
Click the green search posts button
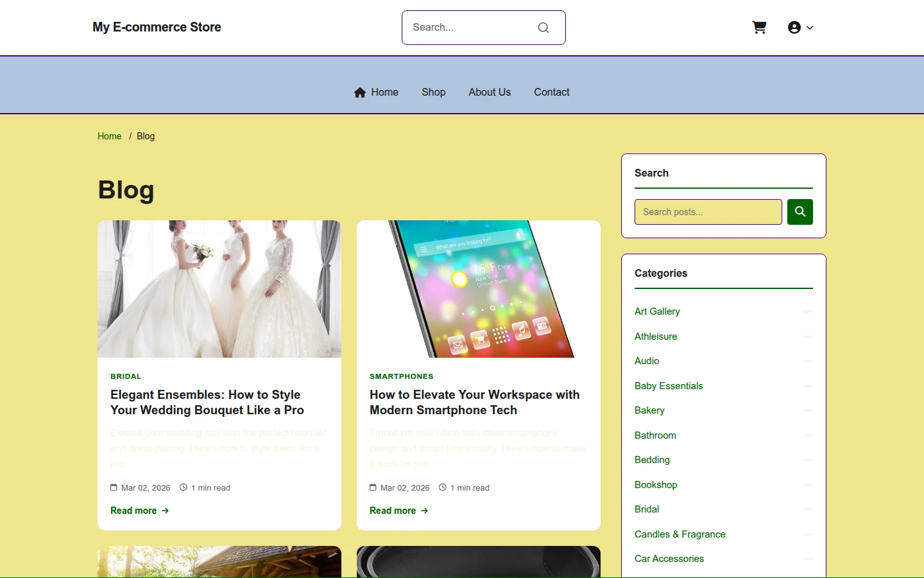click(800, 212)
